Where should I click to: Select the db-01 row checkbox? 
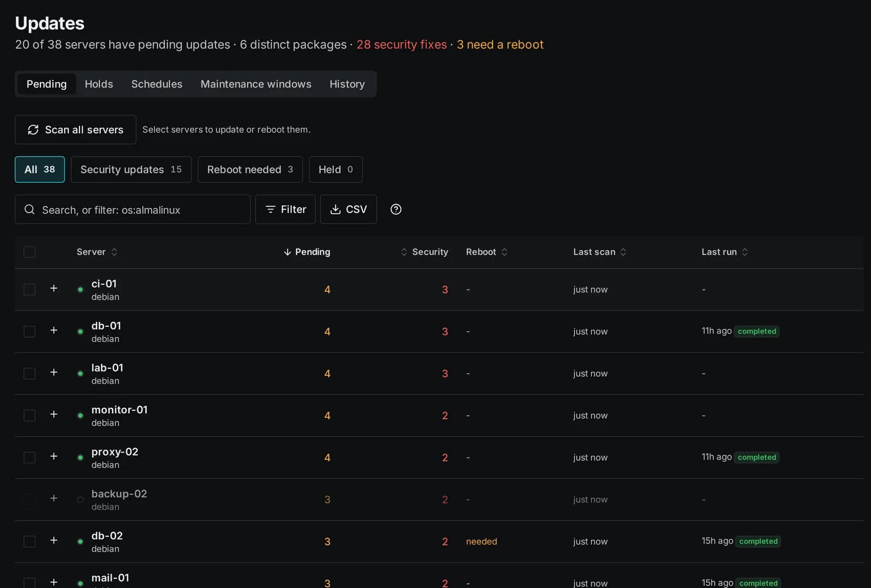tap(29, 331)
